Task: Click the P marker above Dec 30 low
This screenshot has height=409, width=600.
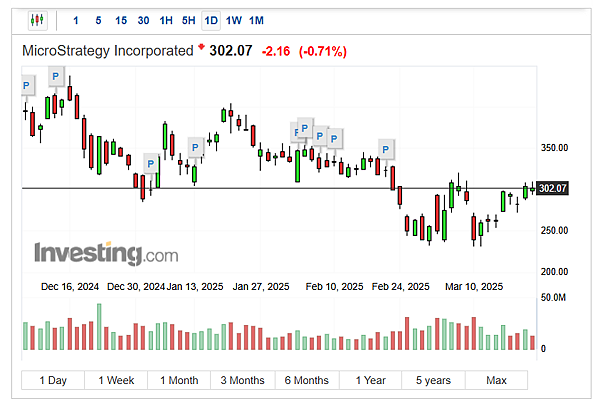Action: [151, 164]
